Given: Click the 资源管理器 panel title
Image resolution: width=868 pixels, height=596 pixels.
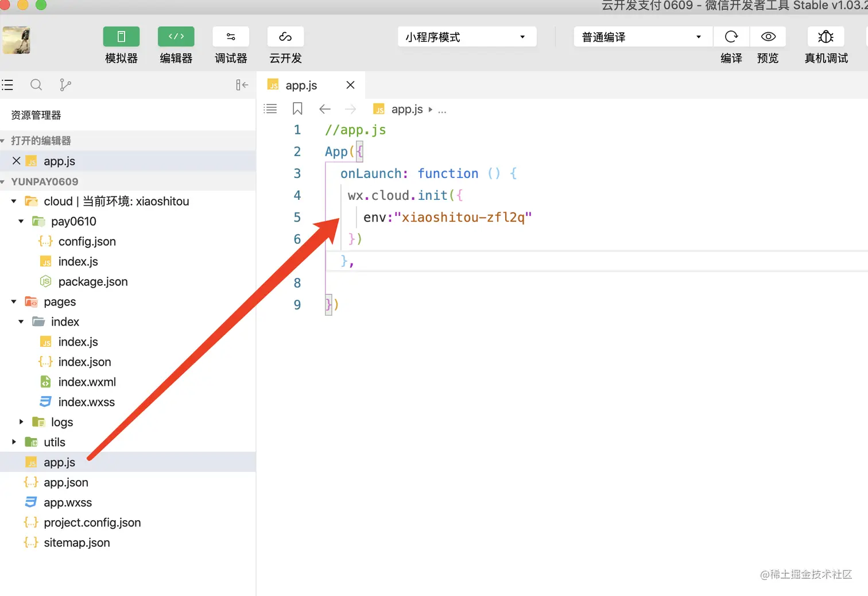Looking at the screenshot, I should pyautogui.click(x=36, y=115).
